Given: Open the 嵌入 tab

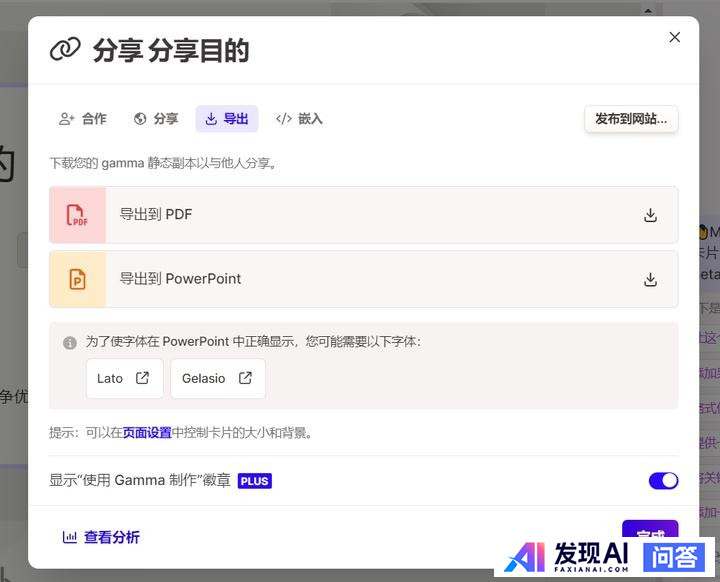Looking at the screenshot, I should coord(299,119).
